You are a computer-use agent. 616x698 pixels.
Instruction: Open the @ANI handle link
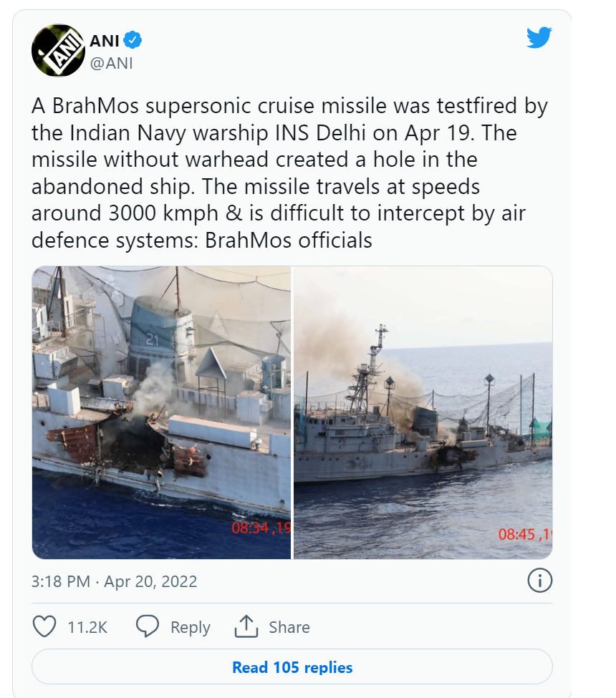[x=111, y=63]
